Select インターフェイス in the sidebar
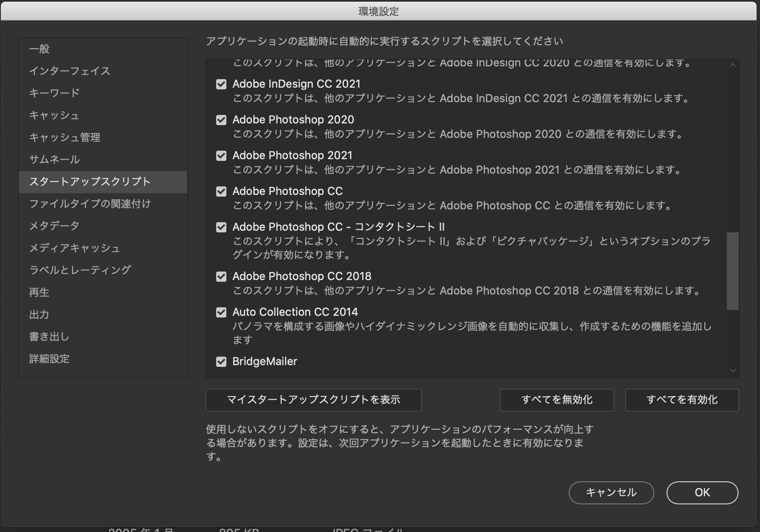 pos(103,71)
